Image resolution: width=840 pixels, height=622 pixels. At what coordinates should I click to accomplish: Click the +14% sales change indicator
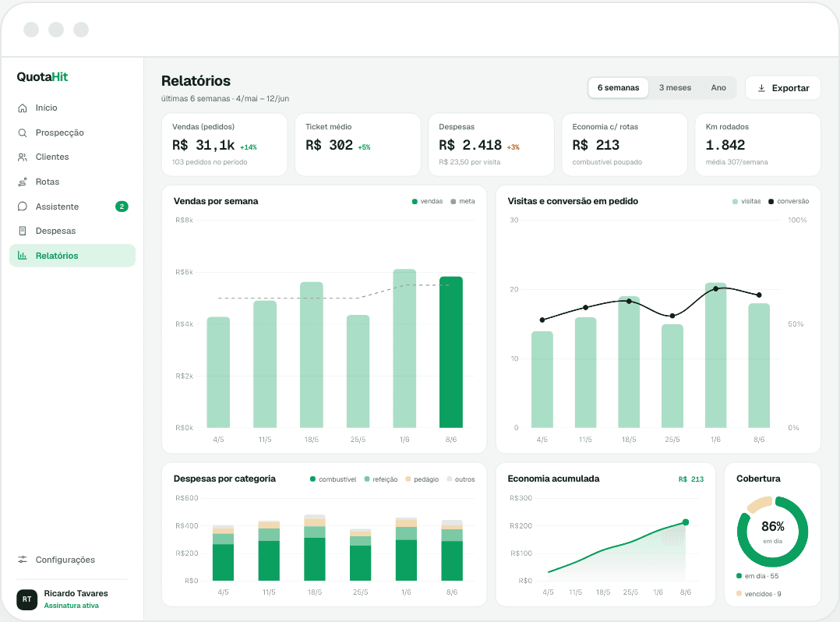(249, 147)
